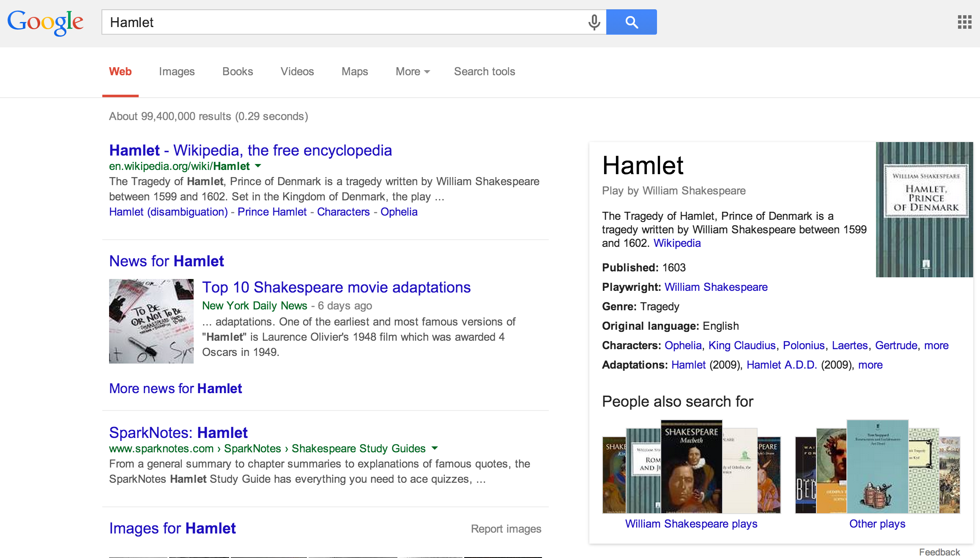Switch to the Books tab
The height and width of the screenshot is (558, 980).
238,71
